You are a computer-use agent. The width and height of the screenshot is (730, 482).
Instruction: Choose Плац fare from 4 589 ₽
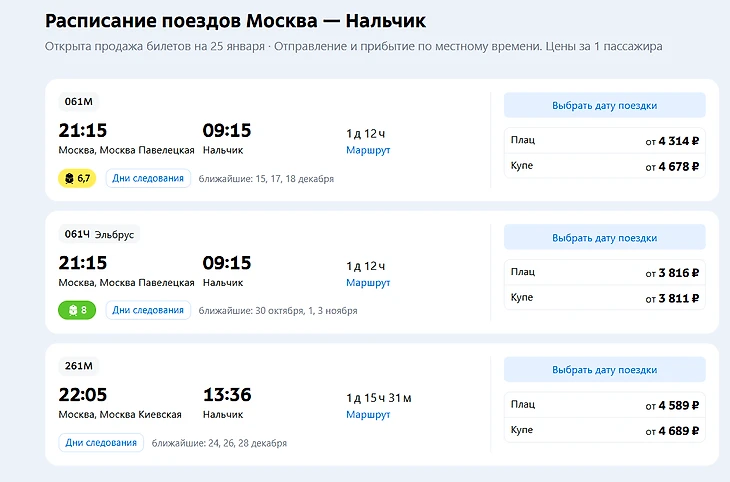click(x=604, y=405)
